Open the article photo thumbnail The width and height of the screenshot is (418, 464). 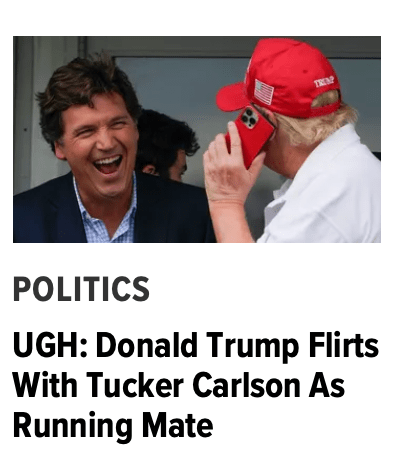[197, 139]
